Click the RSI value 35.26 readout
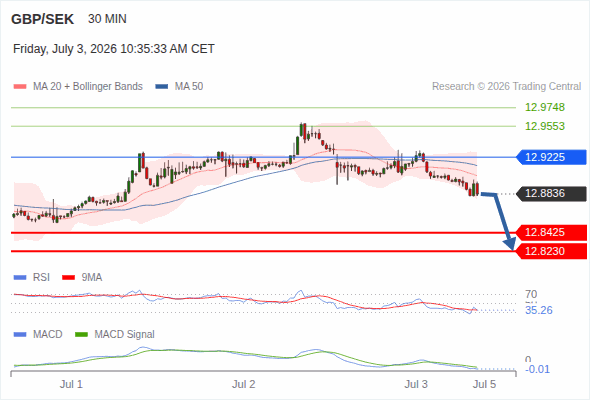590x400 pixels. [x=539, y=310]
